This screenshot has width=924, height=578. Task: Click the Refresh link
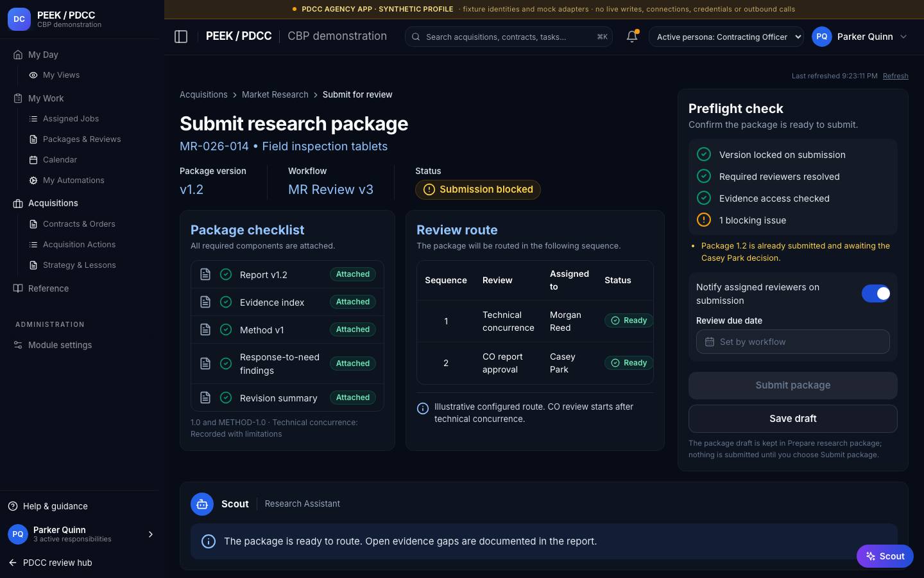[895, 76]
